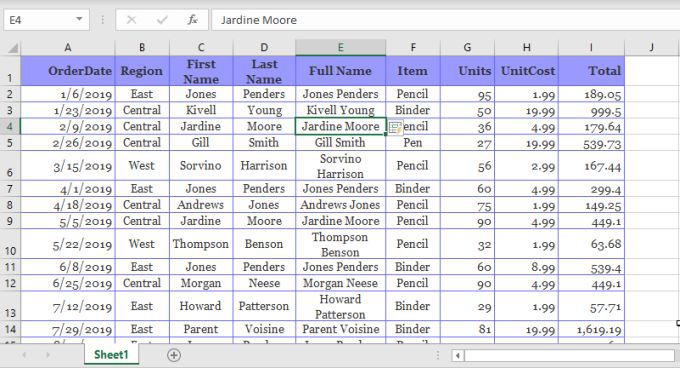680x368 pixels.
Task: Click the Region header cell
Action: pos(142,71)
